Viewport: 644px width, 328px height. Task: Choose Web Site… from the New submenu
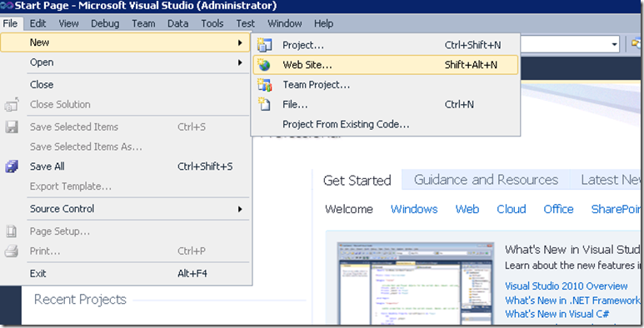point(386,65)
